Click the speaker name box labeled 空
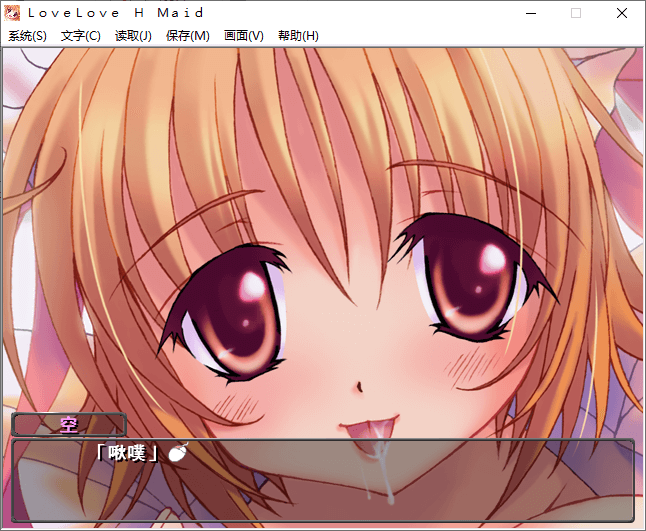 click(69, 425)
